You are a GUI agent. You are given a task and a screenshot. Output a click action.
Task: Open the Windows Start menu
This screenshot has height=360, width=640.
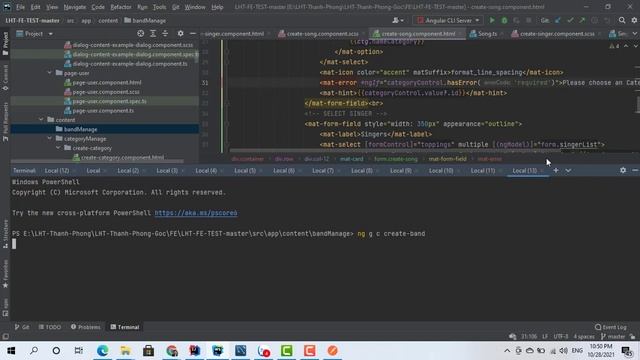[11, 351]
